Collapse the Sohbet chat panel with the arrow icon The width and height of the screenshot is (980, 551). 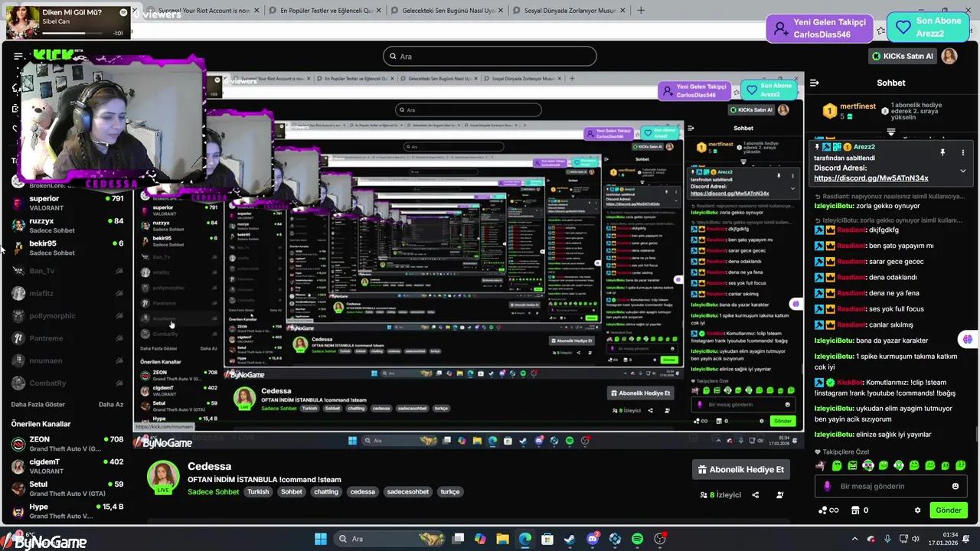(x=815, y=83)
